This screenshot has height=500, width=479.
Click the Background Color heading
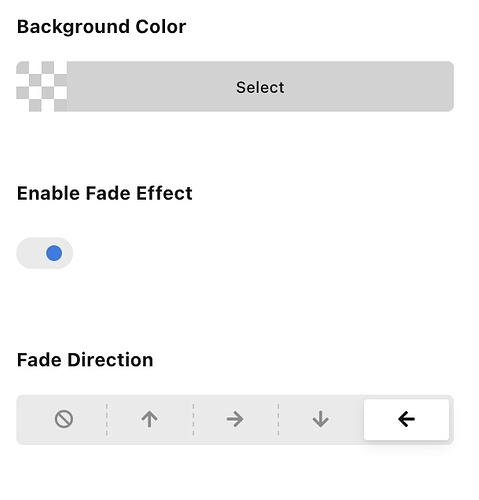(x=101, y=27)
